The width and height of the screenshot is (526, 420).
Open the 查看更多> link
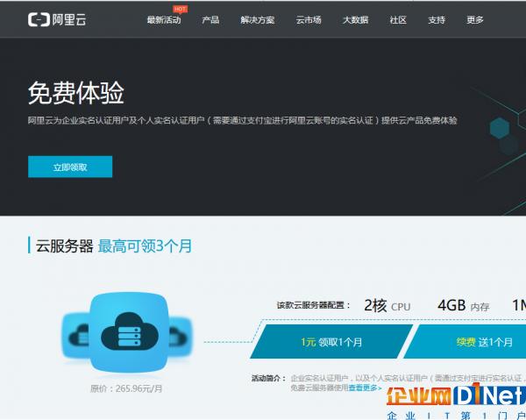[x=365, y=388]
